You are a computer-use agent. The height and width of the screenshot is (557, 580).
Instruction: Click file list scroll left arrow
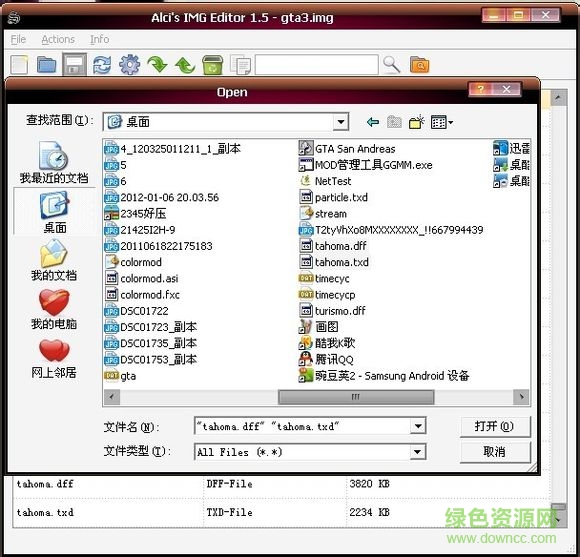point(111,397)
